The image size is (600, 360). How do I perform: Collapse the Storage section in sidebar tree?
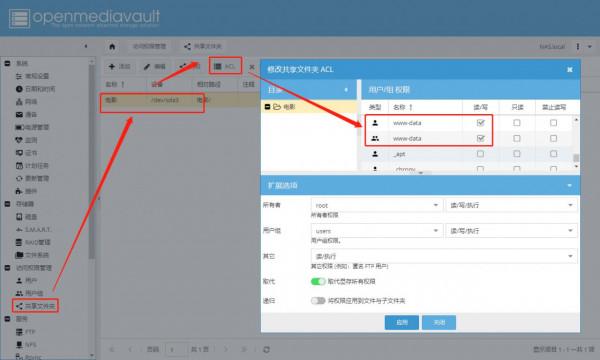click(x=7, y=204)
